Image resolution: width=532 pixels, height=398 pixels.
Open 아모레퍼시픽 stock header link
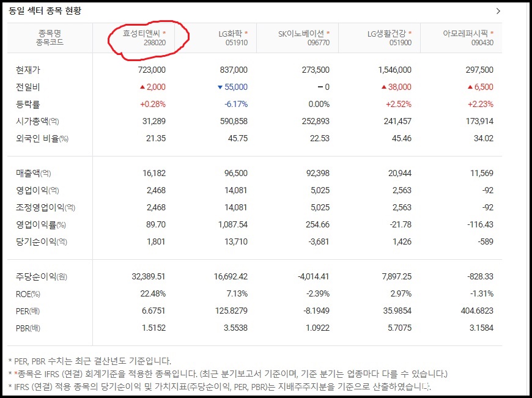[x=465, y=34]
